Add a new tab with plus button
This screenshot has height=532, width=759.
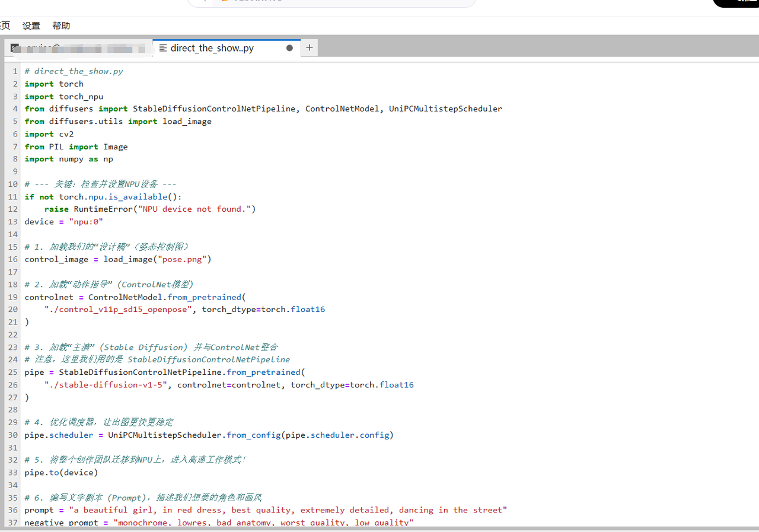click(x=309, y=48)
